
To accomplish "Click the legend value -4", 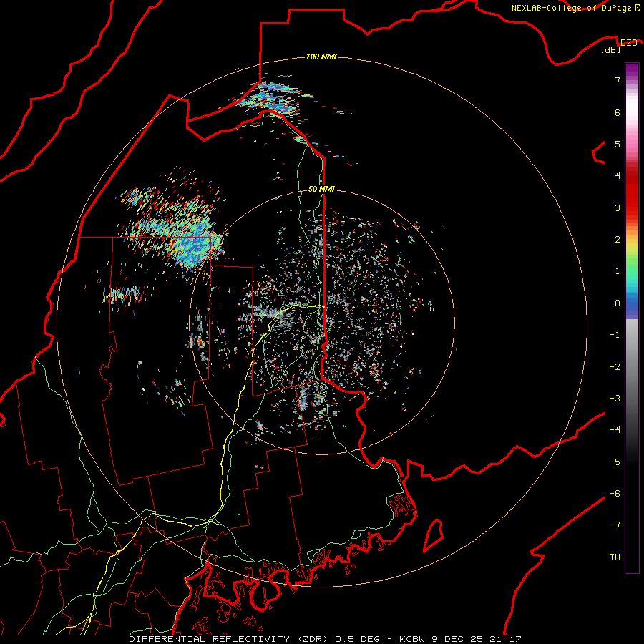I will (615, 429).
